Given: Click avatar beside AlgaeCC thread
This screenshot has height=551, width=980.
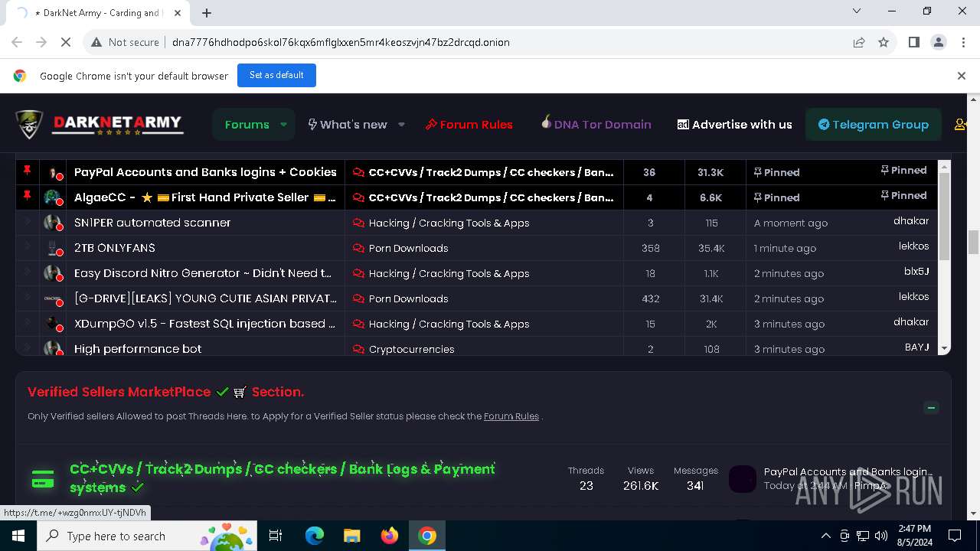Looking at the screenshot, I should click(53, 197).
